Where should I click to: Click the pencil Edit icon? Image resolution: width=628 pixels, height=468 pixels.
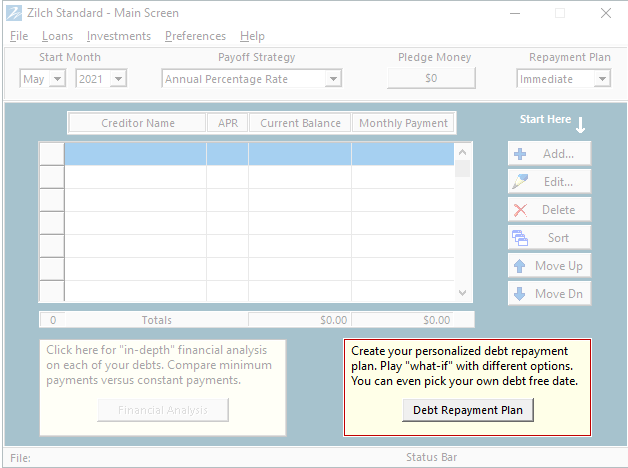[520, 182]
